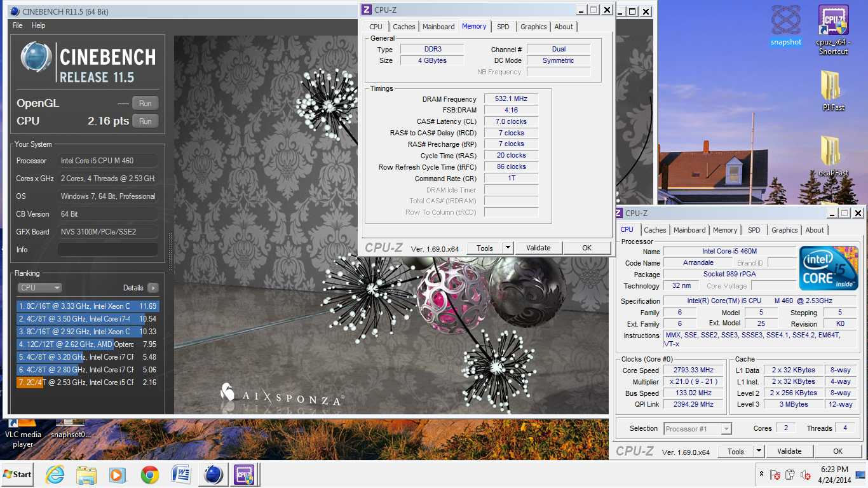Image resolution: width=868 pixels, height=488 pixels.
Task: Launch Internet Explorer from the taskbar
Action: pyautogui.click(x=55, y=475)
